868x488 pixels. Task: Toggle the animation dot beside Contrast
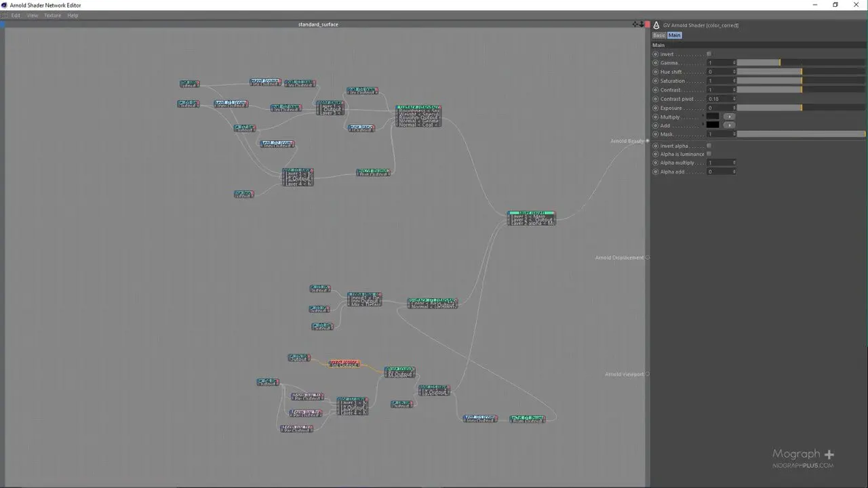[656, 90]
